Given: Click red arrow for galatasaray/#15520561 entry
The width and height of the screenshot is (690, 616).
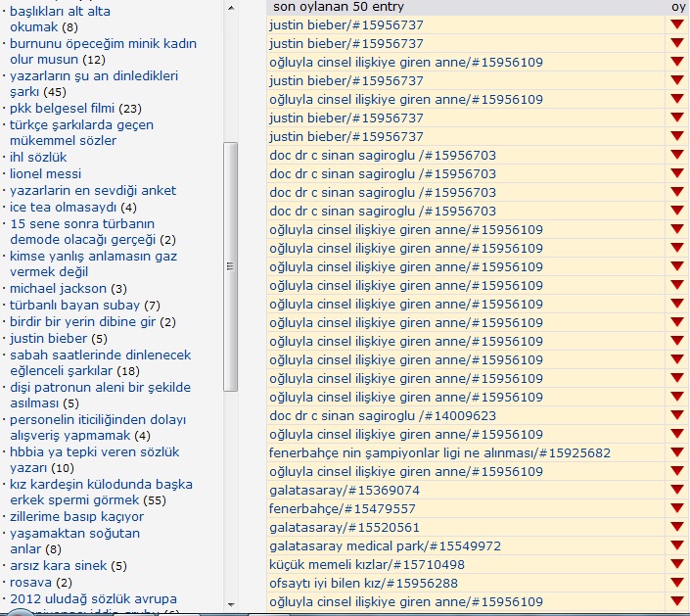Looking at the screenshot, I should pos(676,527).
